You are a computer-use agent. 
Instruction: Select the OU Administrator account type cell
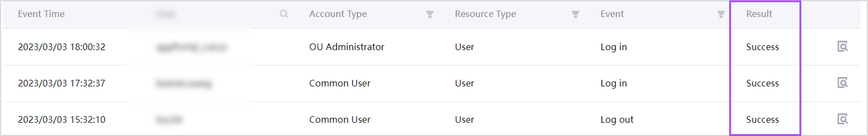coord(346,47)
